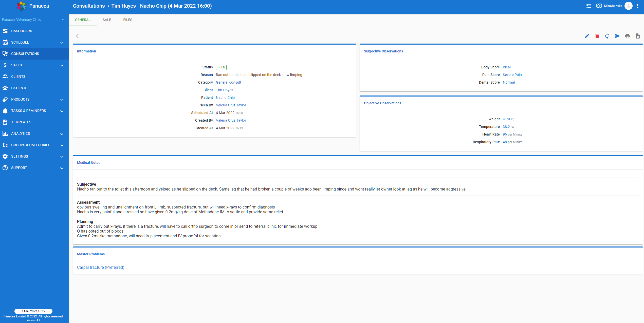Open the FILES tab
644x323 pixels.
[127, 20]
